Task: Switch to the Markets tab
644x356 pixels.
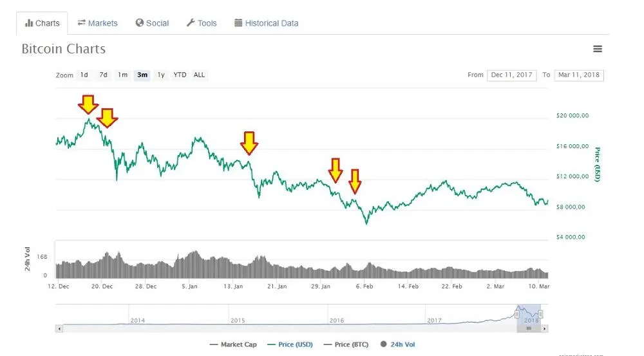Action: coord(98,23)
